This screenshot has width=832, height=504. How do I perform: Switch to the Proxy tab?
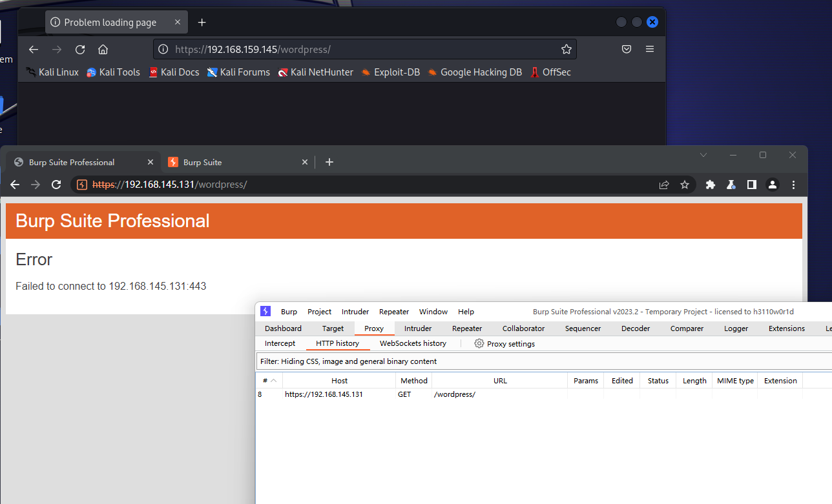(374, 328)
